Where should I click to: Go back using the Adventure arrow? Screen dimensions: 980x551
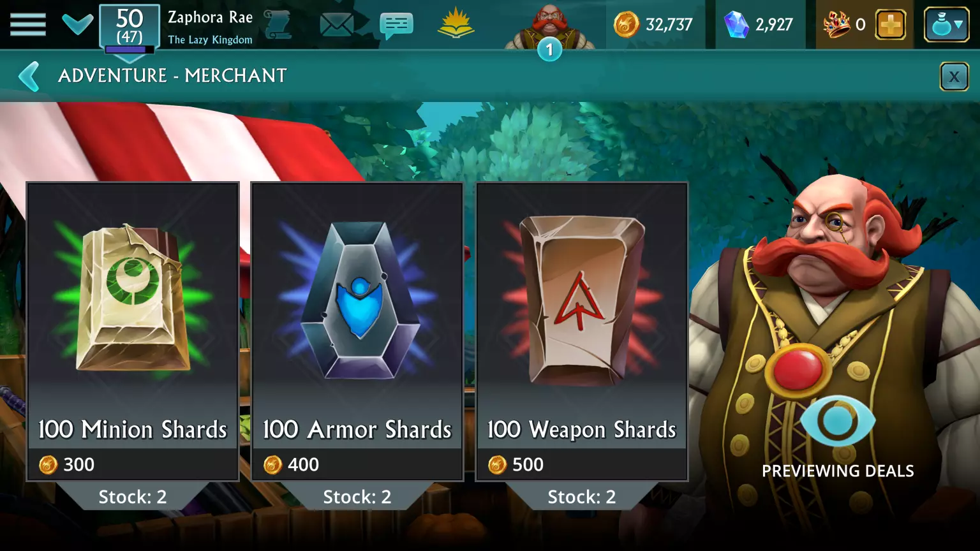point(29,76)
